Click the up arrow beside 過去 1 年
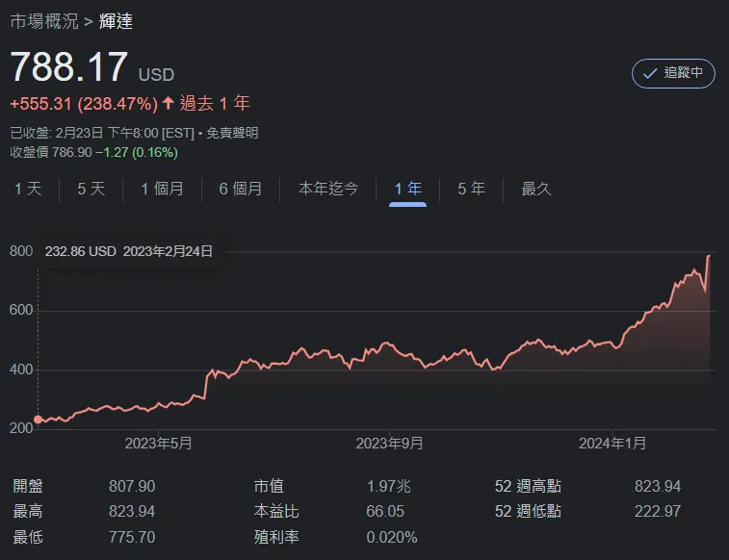 pyautogui.click(x=168, y=103)
